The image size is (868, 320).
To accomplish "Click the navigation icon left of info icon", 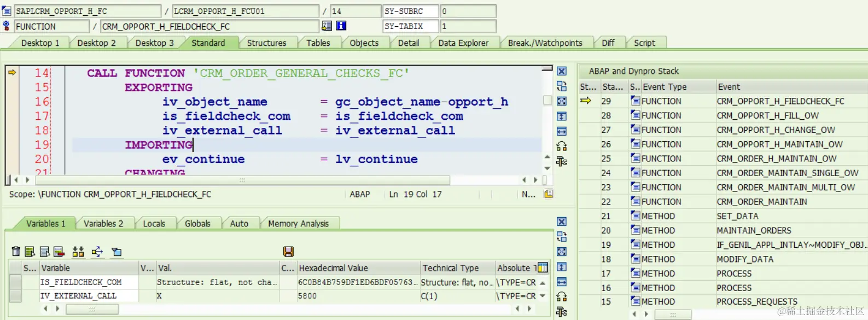I will click(x=327, y=26).
